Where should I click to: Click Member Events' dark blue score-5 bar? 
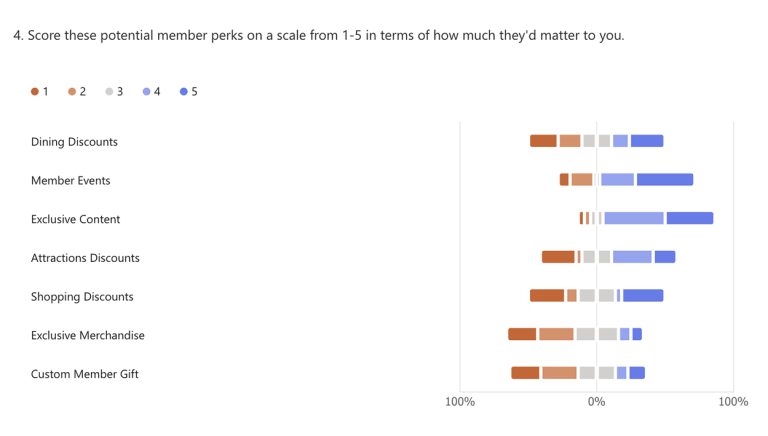click(664, 180)
